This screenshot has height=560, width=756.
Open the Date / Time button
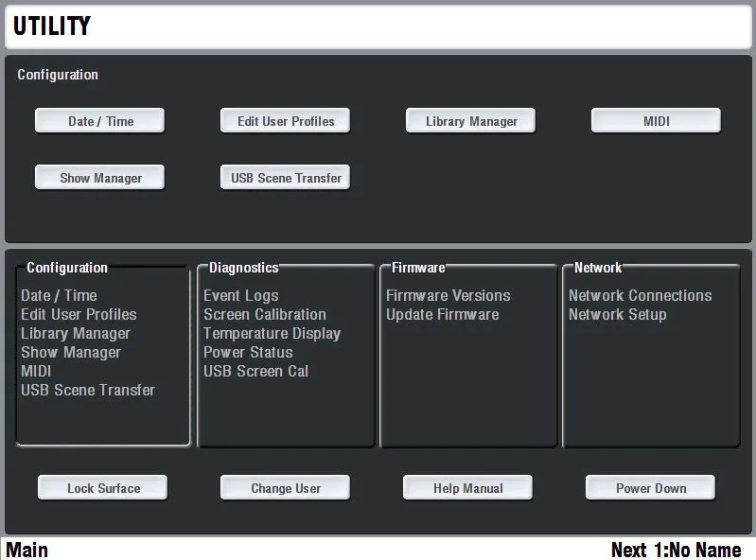point(99,120)
